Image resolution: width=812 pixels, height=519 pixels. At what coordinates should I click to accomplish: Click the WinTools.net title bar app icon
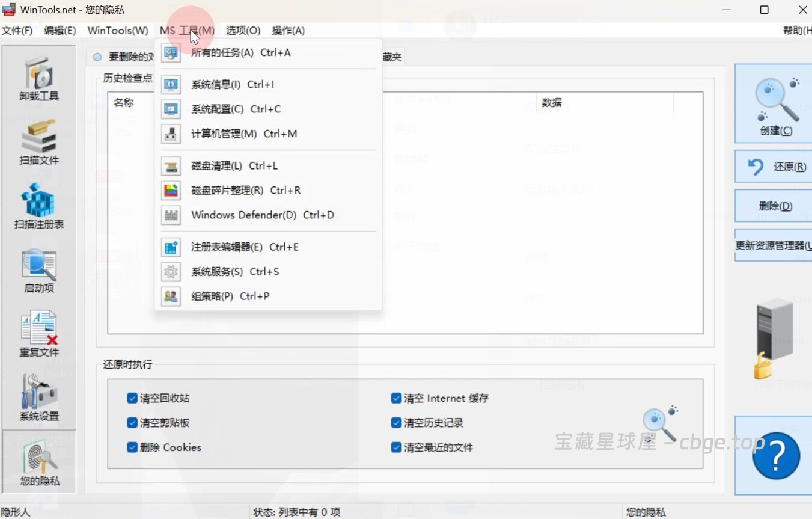point(8,10)
